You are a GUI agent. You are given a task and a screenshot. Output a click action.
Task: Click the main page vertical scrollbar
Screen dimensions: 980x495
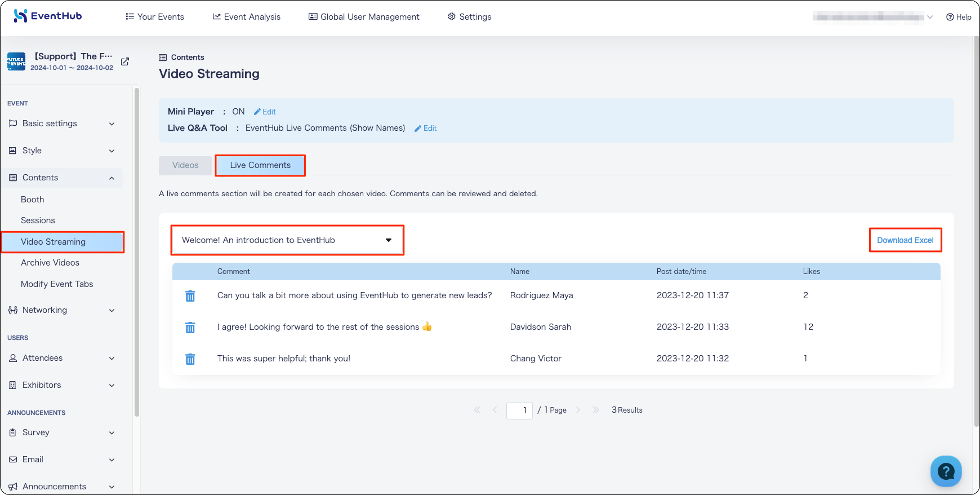coord(976,231)
